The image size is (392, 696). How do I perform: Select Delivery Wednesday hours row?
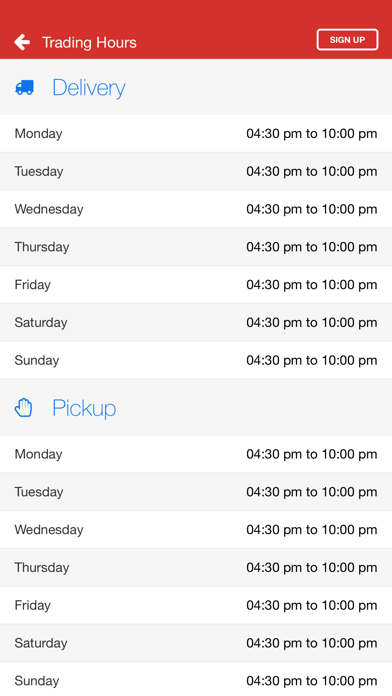point(196,209)
